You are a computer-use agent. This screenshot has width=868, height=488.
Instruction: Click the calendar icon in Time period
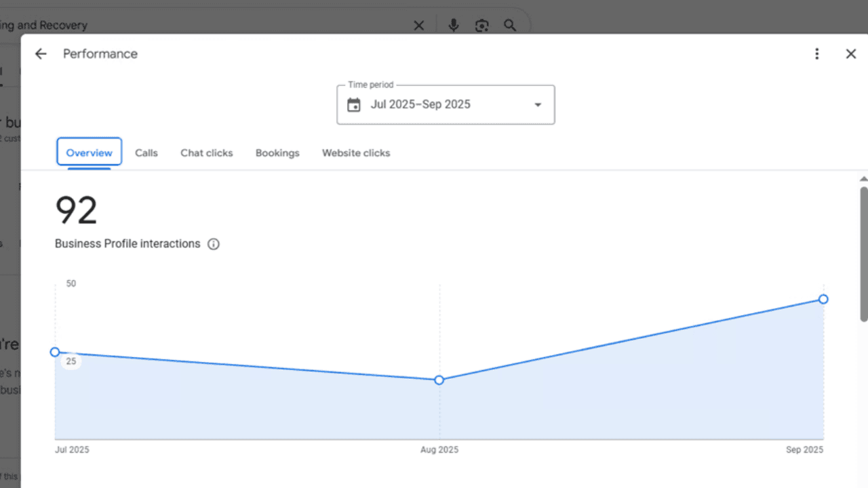(x=354, y=105)
